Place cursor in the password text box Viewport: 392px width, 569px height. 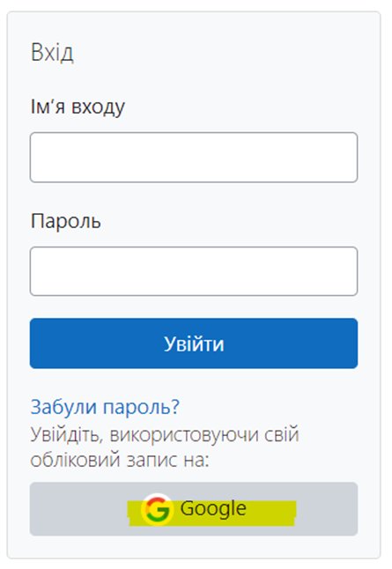pos(194,271)
